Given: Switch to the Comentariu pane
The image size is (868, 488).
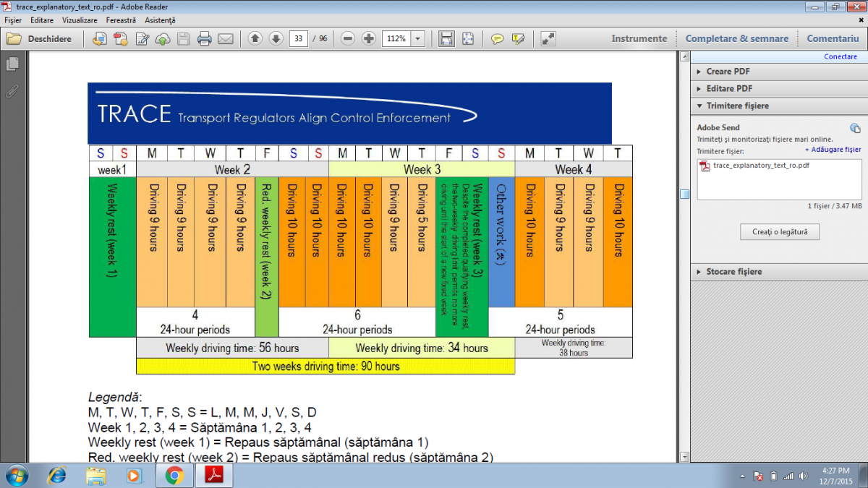Looking at the screenshot, I should [x=833, y=38].
